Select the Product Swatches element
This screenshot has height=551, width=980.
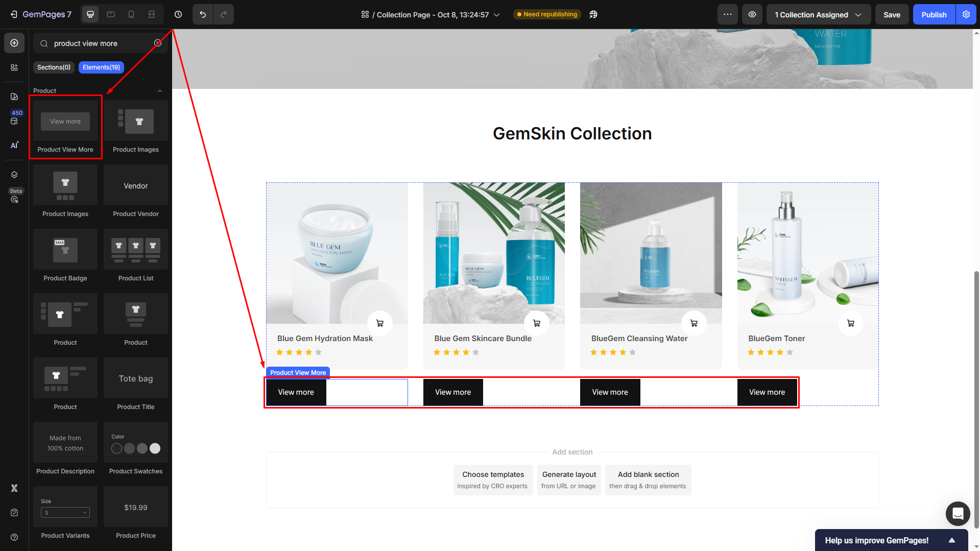pyautogui.click(x=136, y=449)
